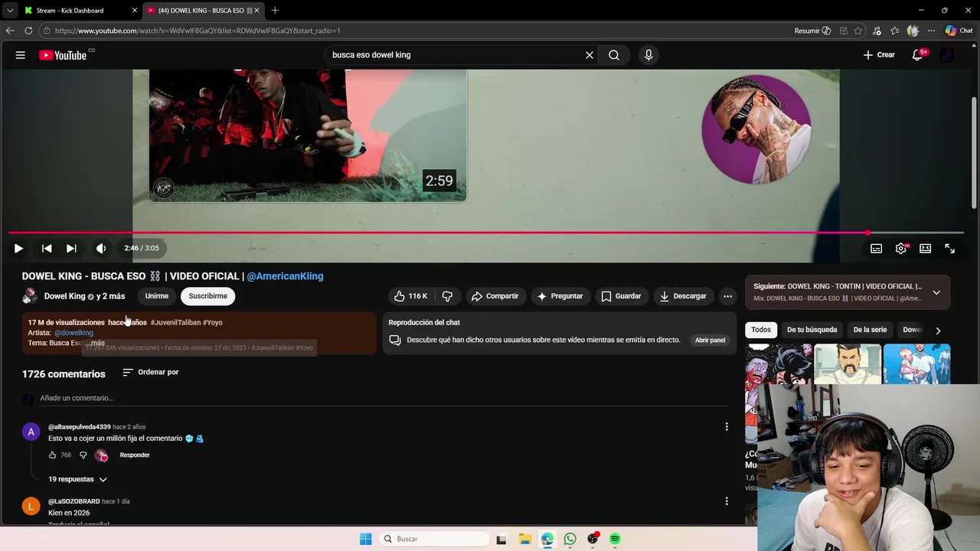This screenshot has height=551, width=980.
Task: Toggle subtitles in the player
Action: (877, 248)
